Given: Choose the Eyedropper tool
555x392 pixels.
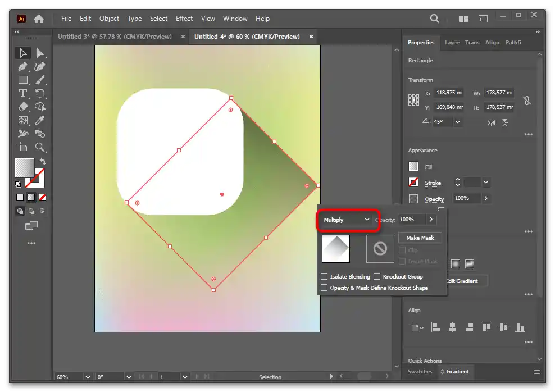Looking at the screenshot, I should coord(40,120).
